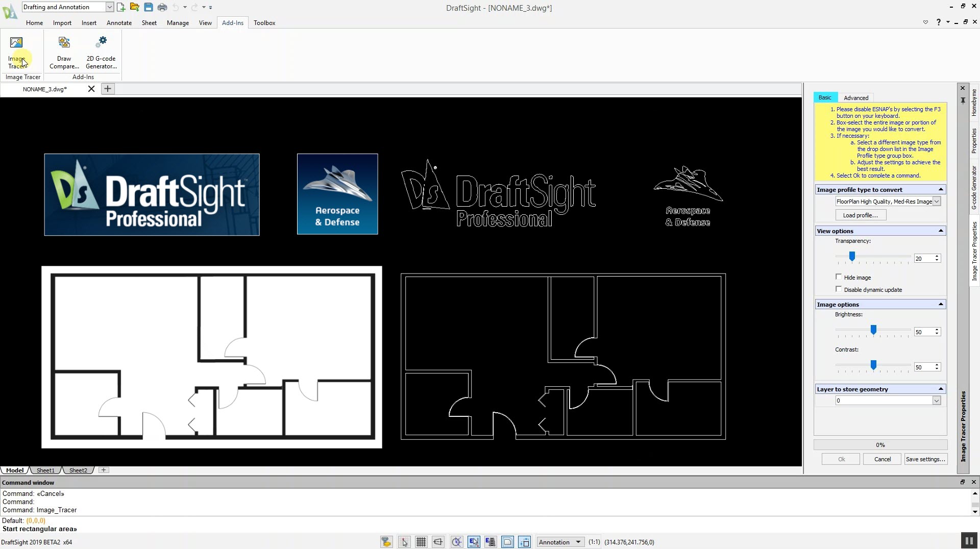Check Disable dynamic update

[839, 289]
